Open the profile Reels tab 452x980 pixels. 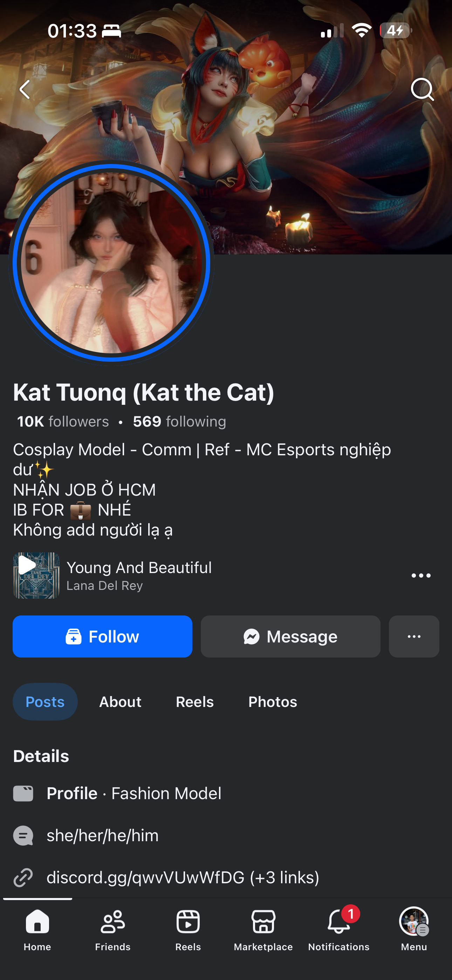coord(194,701)
